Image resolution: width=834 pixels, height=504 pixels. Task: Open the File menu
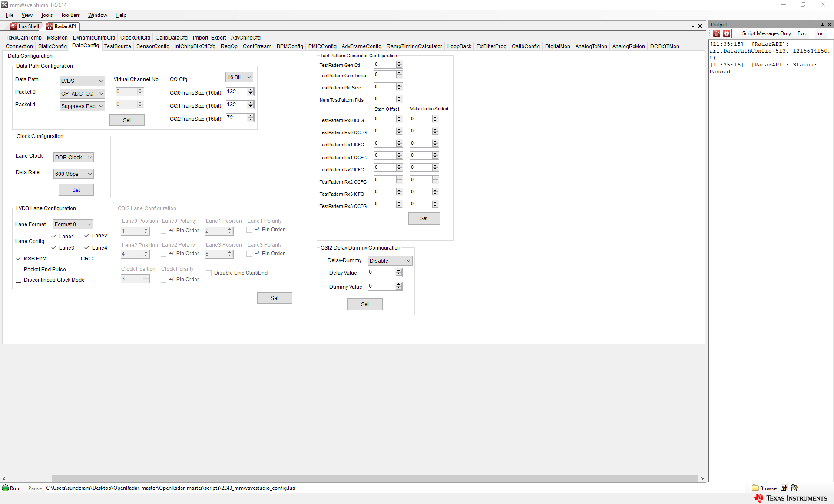(10, 15)
